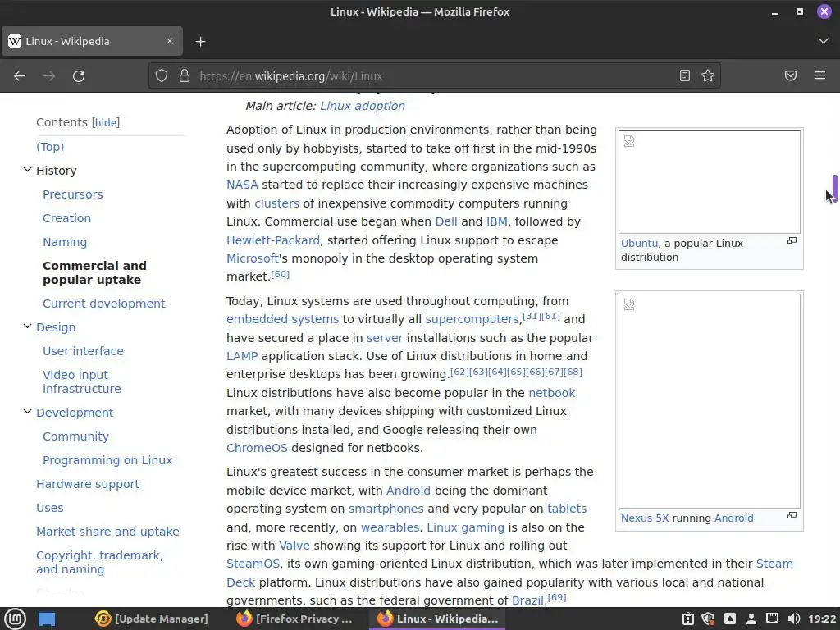Follow the Hewlett-Packard link
This screenshot has height=630, width=840.
click(x=273, y=240)
